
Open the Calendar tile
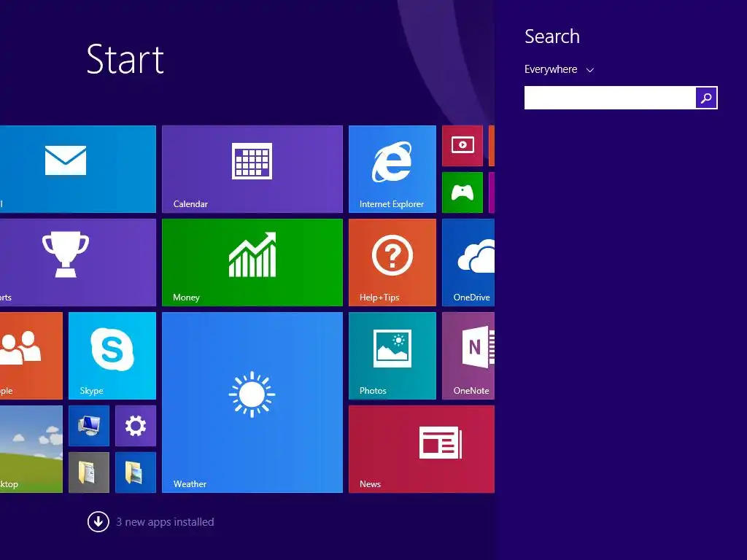pos(252,169)
